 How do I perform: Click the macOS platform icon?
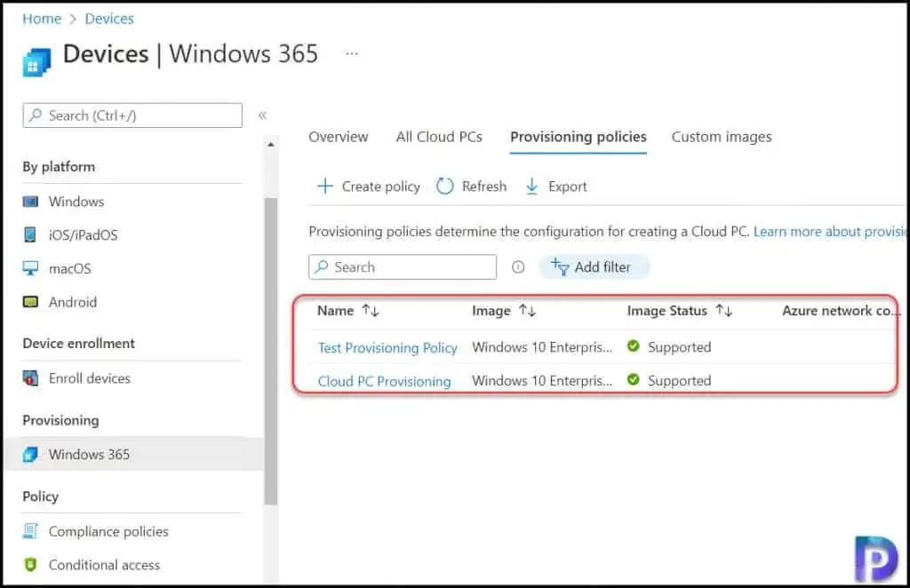30,268
